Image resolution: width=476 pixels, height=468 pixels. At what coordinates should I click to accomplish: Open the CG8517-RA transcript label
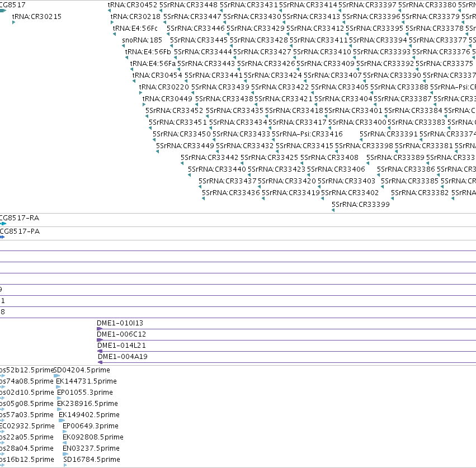pos(20,218)
